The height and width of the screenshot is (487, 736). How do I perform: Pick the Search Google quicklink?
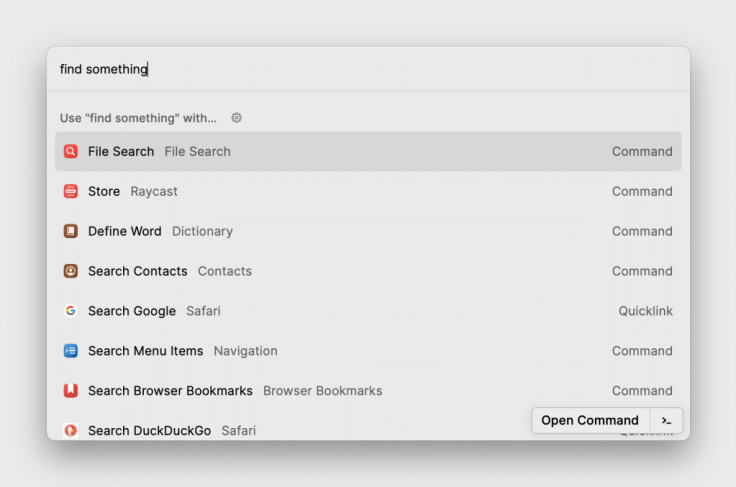(x=368, y=311)
